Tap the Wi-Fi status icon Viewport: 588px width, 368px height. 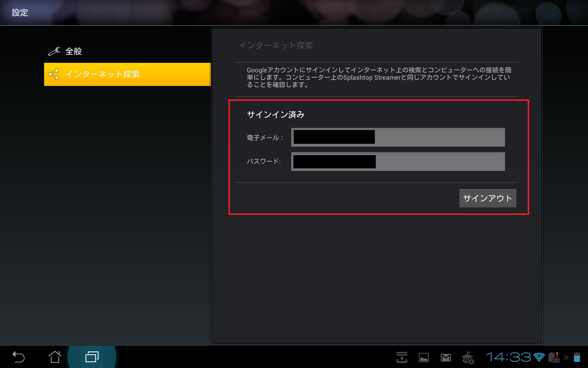(539, 357)
